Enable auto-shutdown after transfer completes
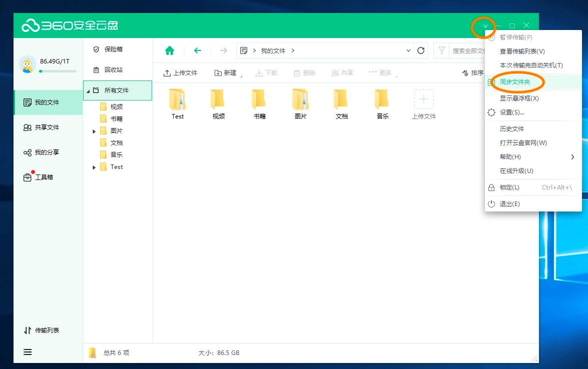This screenshot has height=369, width=588. click(532, 65)
